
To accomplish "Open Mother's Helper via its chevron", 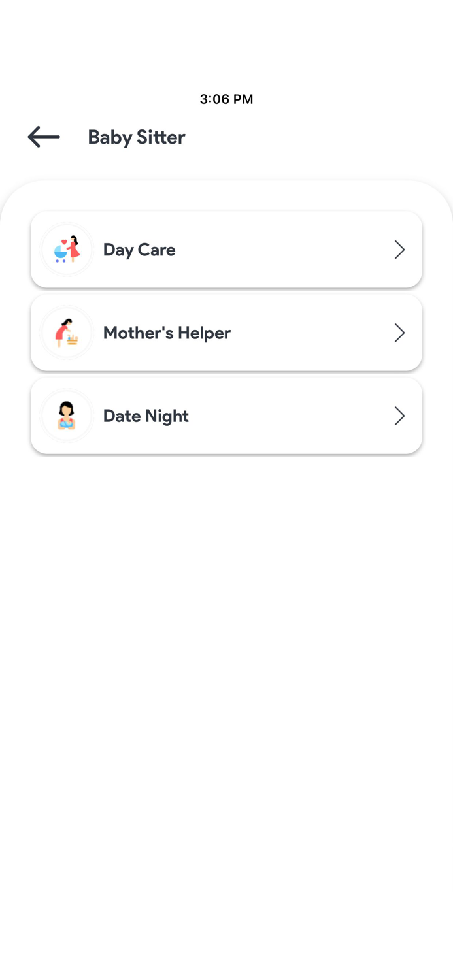I will 399,333.
